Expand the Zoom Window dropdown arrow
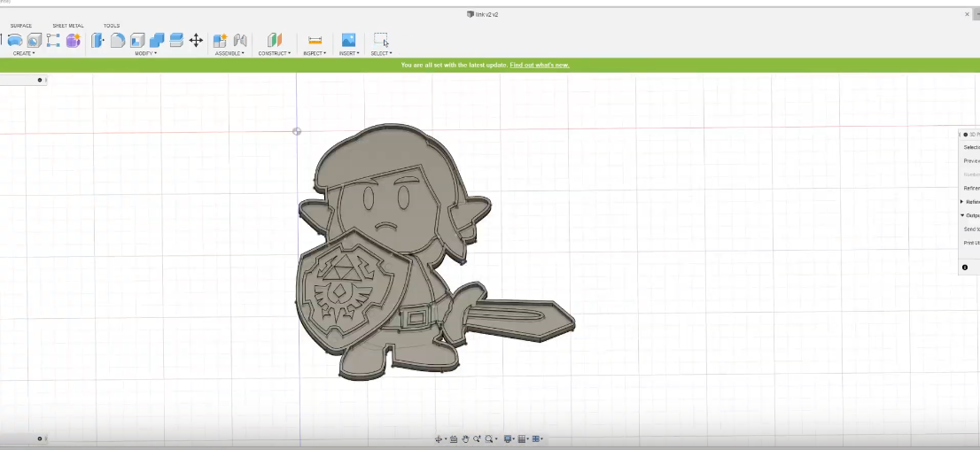The width and height of the screenshot is (980, 450). 495,440
